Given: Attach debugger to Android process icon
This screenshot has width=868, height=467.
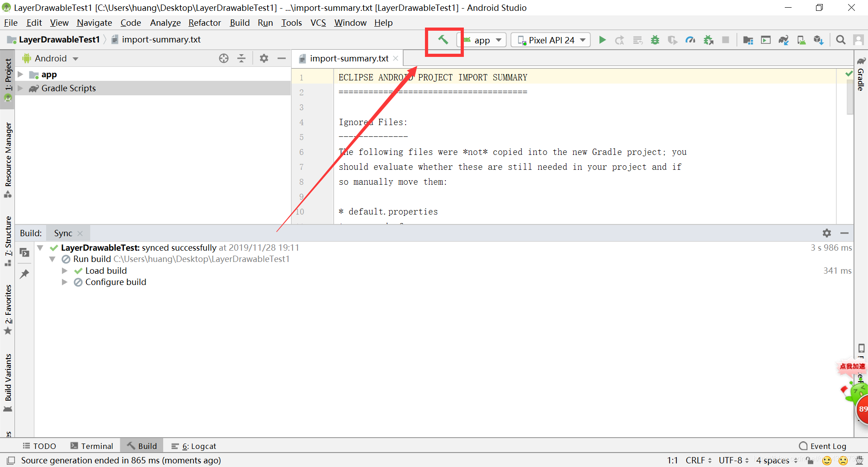Looking at the screenshot, I should coord(708,40).
